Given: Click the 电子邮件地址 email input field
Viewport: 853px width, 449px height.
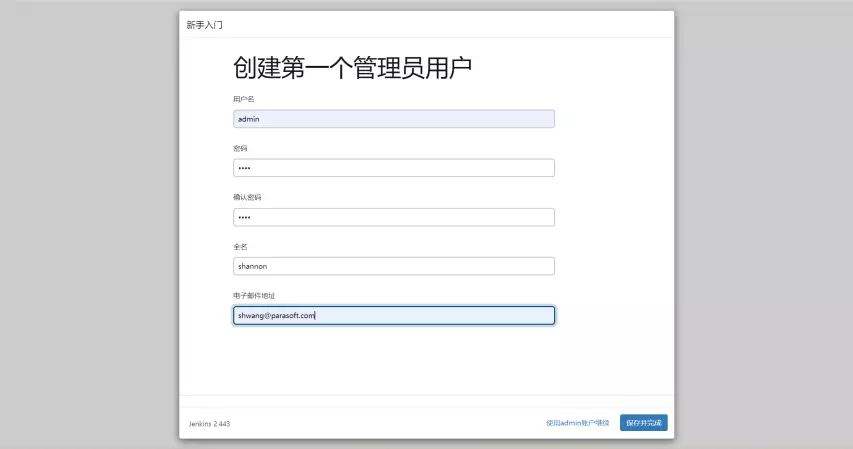Looking at the screenshot, I should coord(393,315).
